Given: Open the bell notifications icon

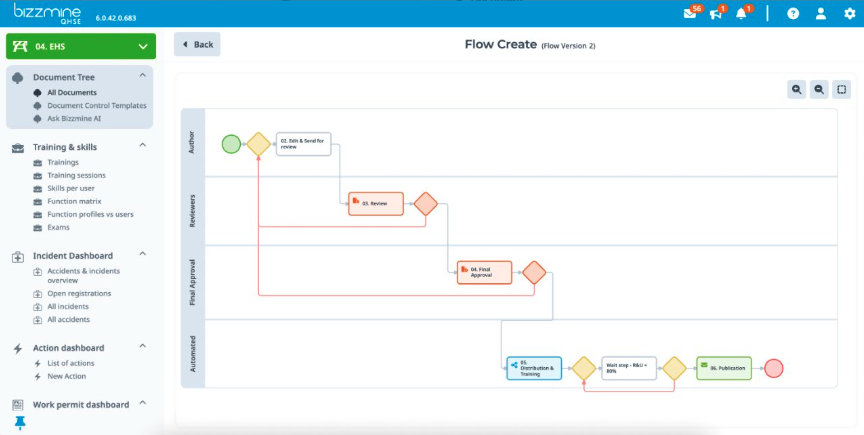Looking at the screenshot, I should (x=742, y=14).
